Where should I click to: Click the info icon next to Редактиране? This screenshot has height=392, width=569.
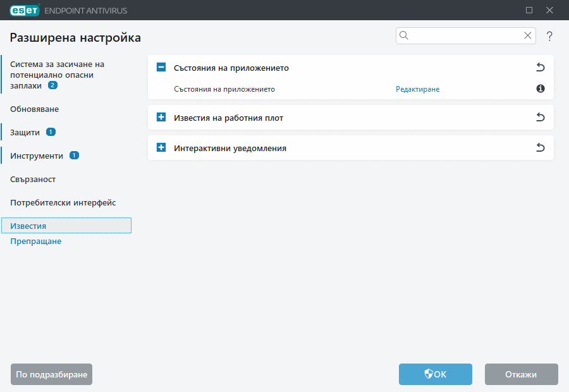click(x=540, y=89)
